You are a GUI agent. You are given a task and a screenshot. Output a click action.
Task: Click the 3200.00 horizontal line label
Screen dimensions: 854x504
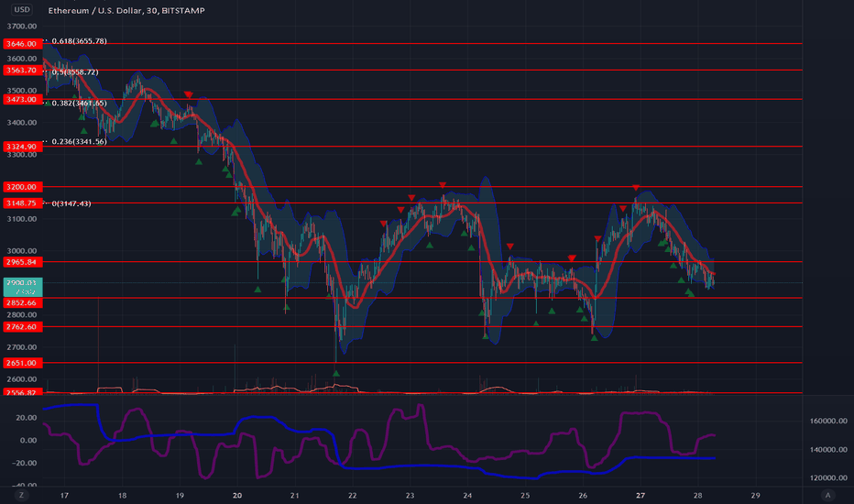click(22, 187)
